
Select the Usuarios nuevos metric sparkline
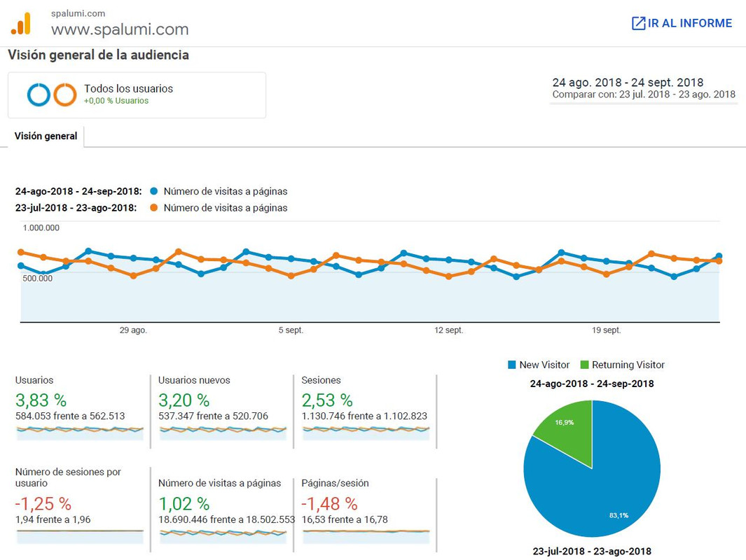click(223, 432)
